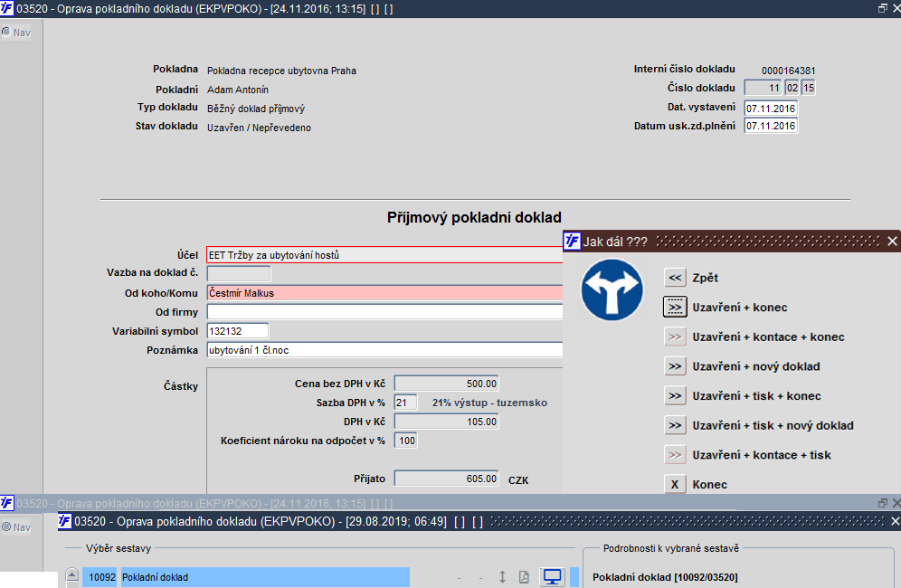901x588 pixels.
Task: Click the up-down arrow sort icon
Action: point(502,576)
